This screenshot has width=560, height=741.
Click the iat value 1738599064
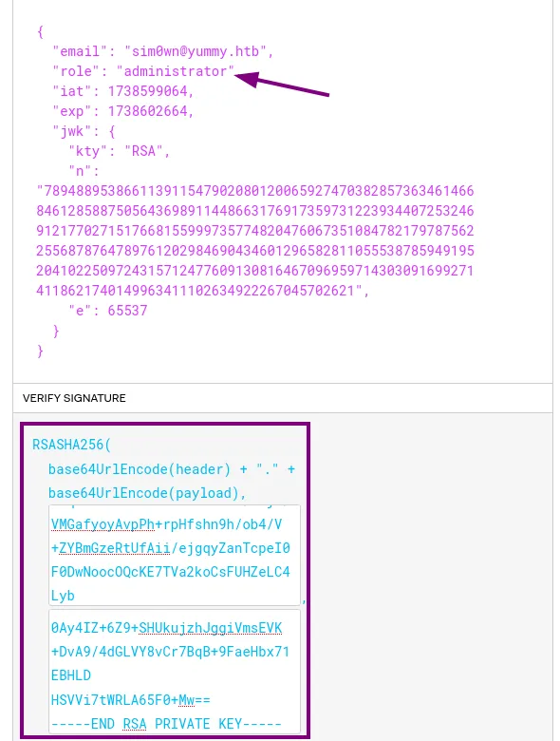(x=147, y=91)
